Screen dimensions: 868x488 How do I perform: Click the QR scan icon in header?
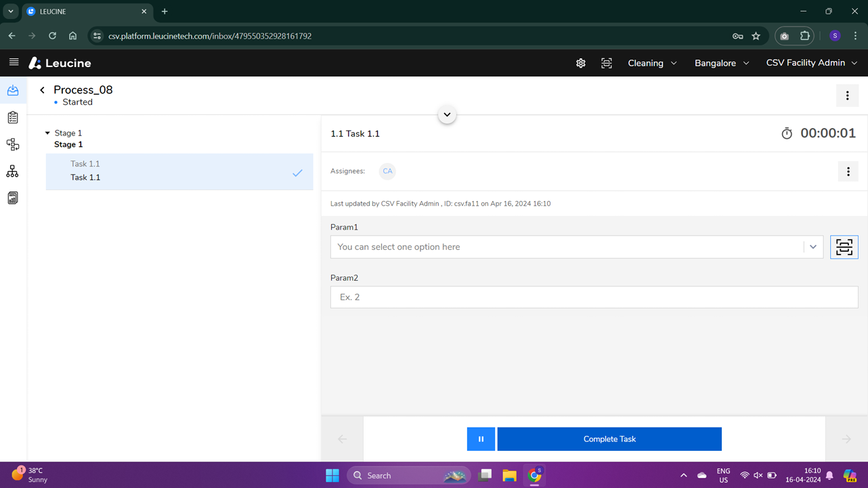click(x=606, y=63)
